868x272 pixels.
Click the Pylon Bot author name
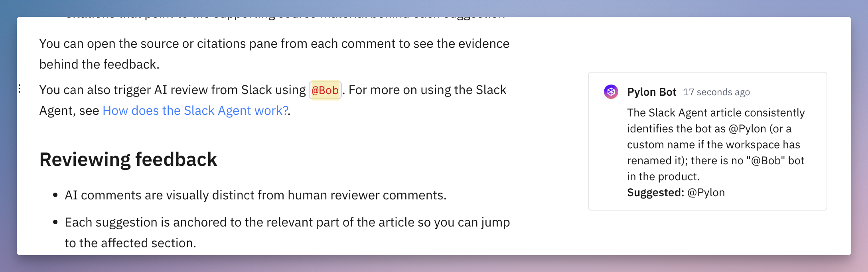tap(651, 92)
